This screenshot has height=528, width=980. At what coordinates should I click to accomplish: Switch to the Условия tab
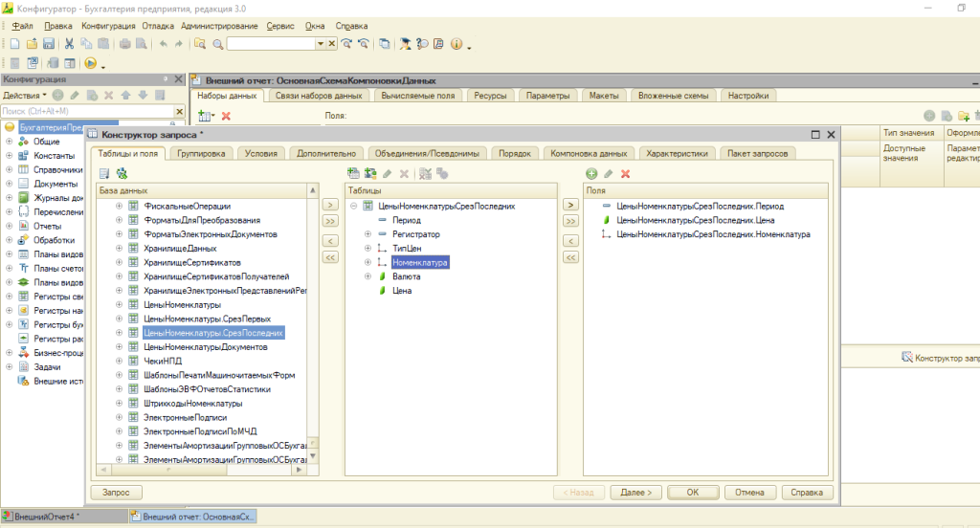(x=260, y=153)
